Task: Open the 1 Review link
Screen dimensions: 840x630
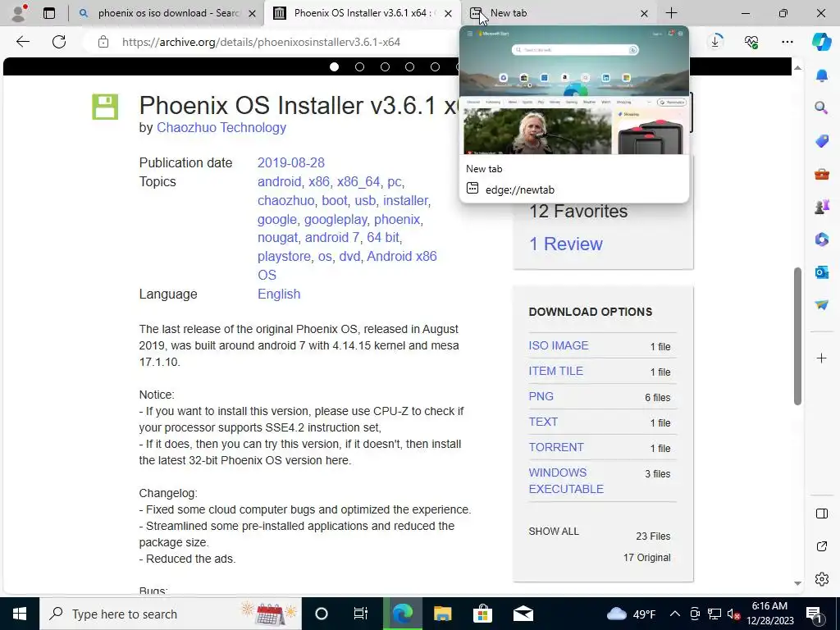Action: pos(566,244)
